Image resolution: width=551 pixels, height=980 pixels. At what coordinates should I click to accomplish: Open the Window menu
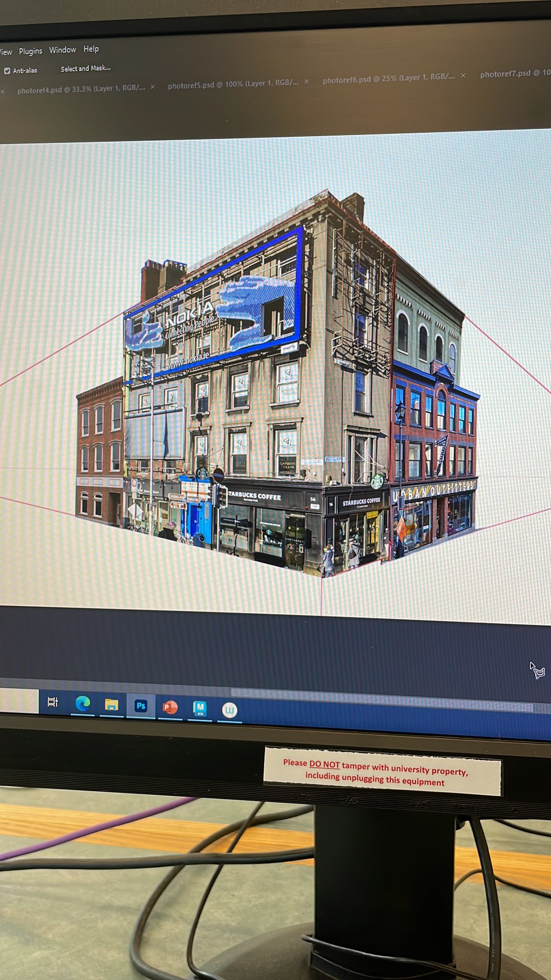(63, 50)
